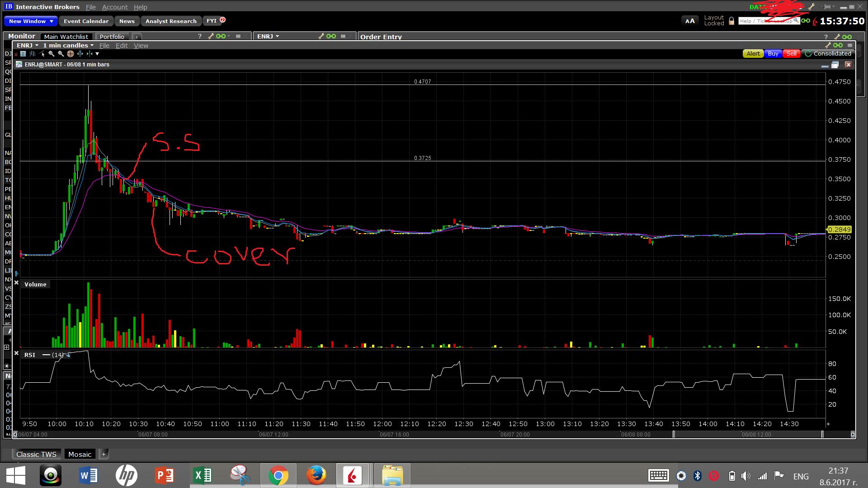Open chart wrench configuration in ENRJ chart window

point(828,45)
